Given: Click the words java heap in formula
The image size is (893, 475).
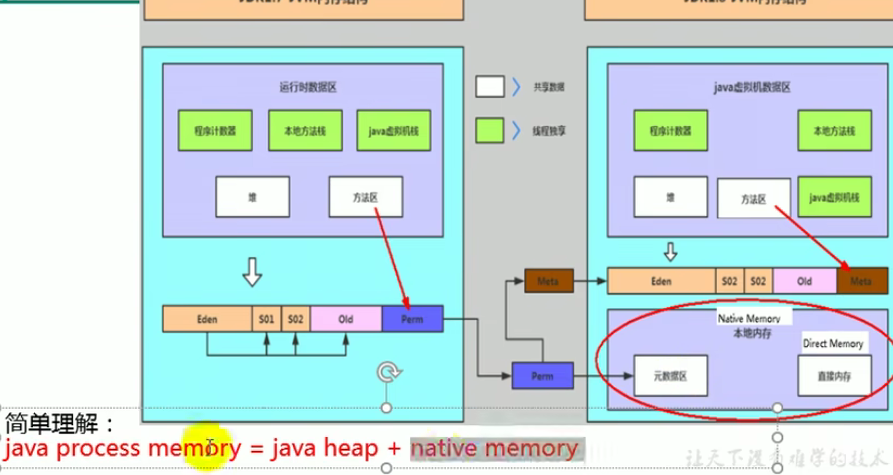Looking at the screenshot, I should [325, 449].
